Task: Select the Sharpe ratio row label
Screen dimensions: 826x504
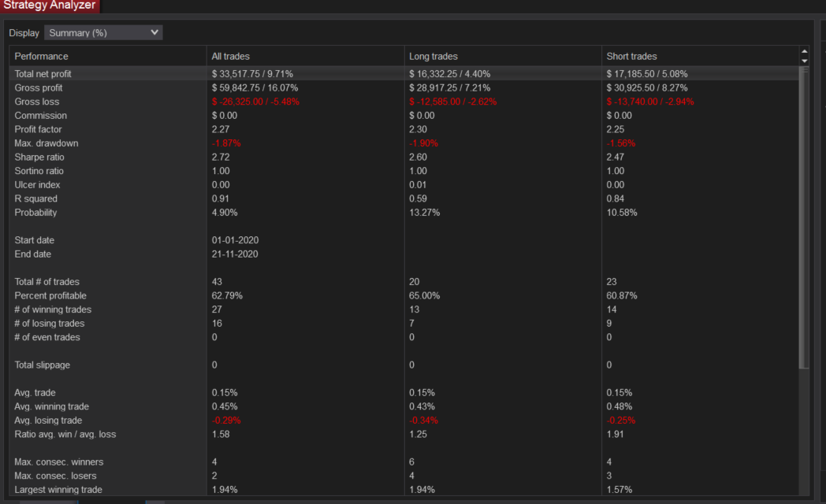Action: click(39, 157)
